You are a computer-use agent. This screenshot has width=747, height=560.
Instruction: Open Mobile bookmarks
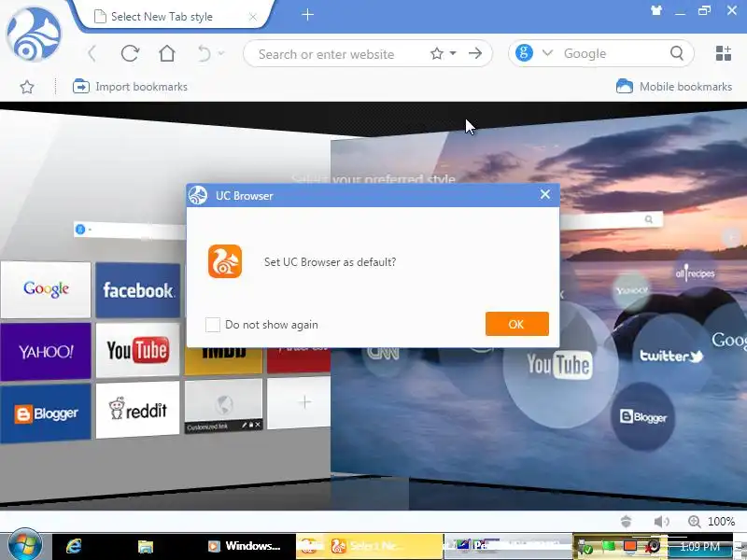click(x=674, y=87)
